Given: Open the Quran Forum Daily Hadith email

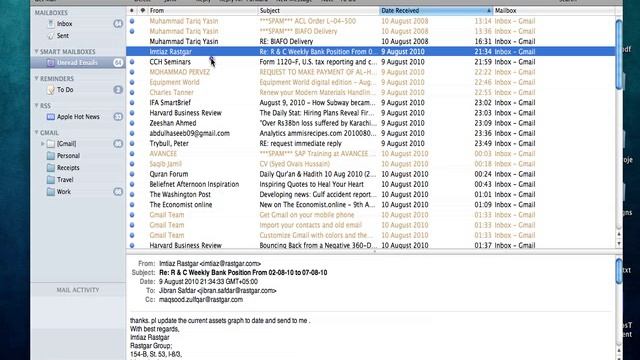Looking at the screenshot, I should point(371,174).
